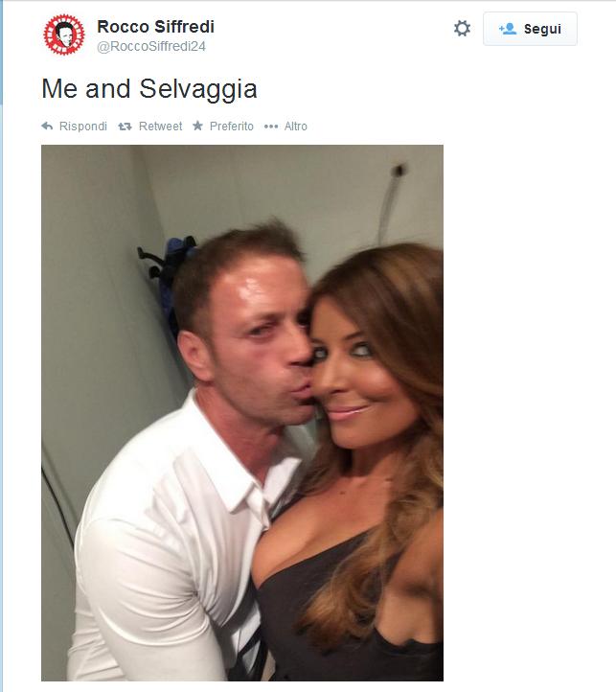Screen dimensions: 616x692
Task: Open the account display name link
Action: coord(155,27)
